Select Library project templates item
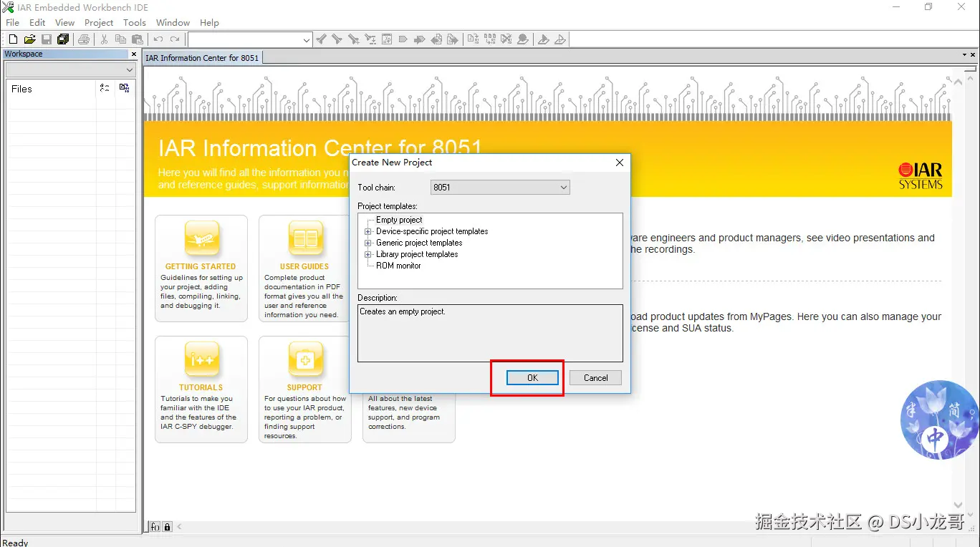 (417, 254)
